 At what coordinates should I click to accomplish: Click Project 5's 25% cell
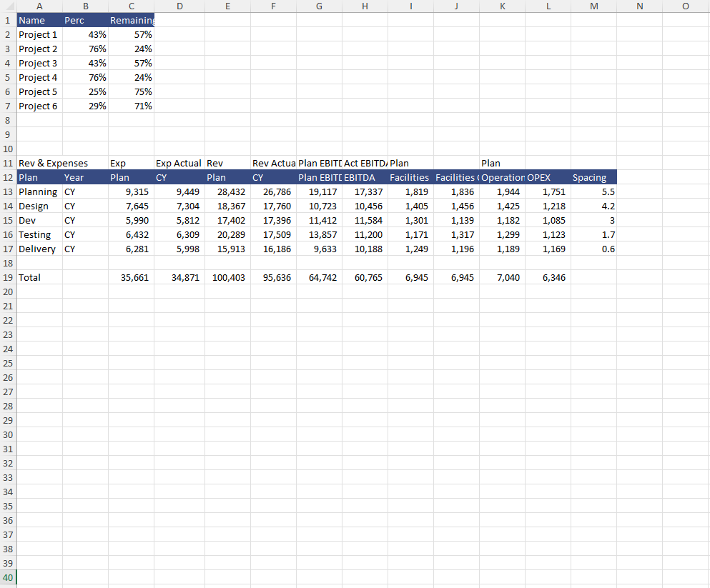pyautogui.click(x=86, y=92)
